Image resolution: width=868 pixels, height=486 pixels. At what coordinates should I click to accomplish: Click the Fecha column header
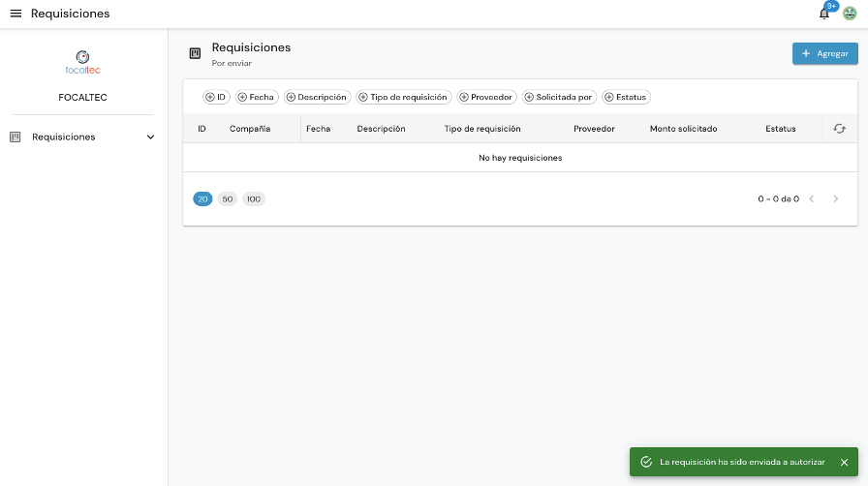pyautogui.click(x=319, y=129)
